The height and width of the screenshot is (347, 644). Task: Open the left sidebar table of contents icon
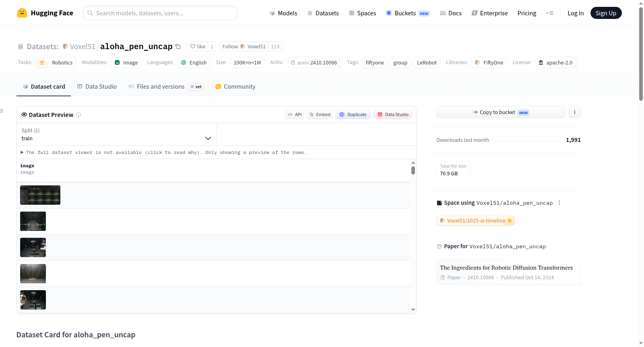2,111
